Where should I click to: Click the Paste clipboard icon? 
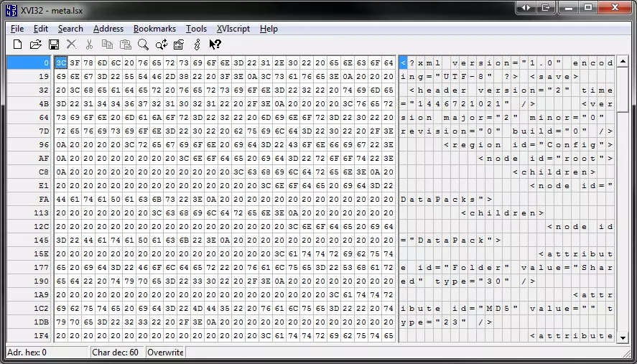tap(125, 45)
